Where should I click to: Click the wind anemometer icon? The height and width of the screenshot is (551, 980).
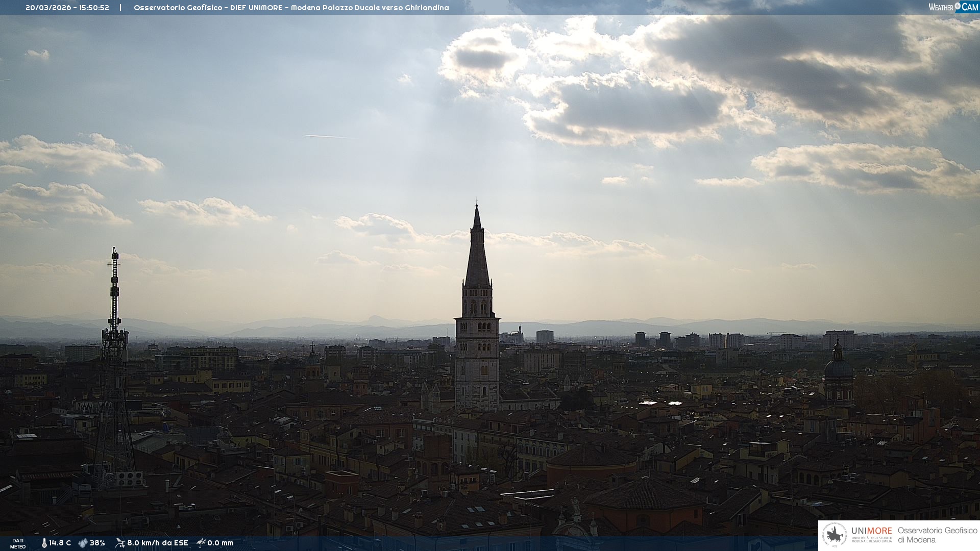coord(120,543)
